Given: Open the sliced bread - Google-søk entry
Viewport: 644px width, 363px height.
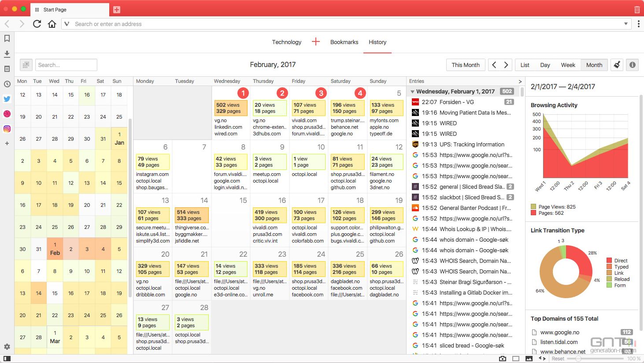Looking at the screenshot, I should coord(463,345).
